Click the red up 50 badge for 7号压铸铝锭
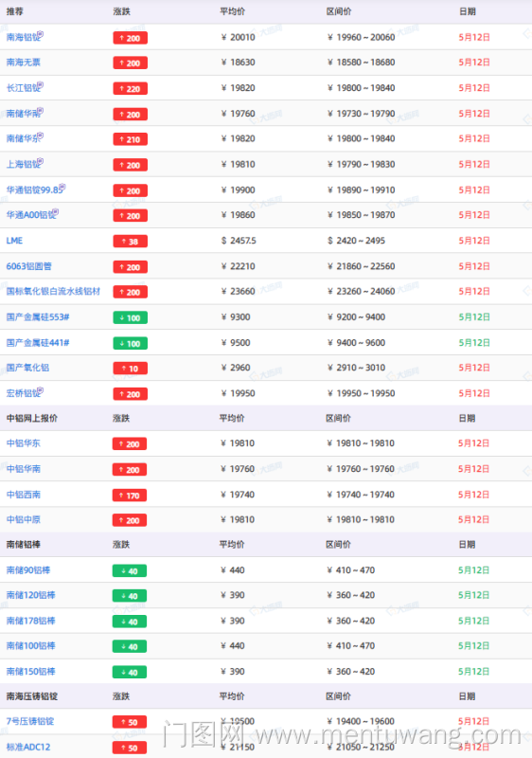This screenshot has width=532, height=758. click(x=130, y=722)
